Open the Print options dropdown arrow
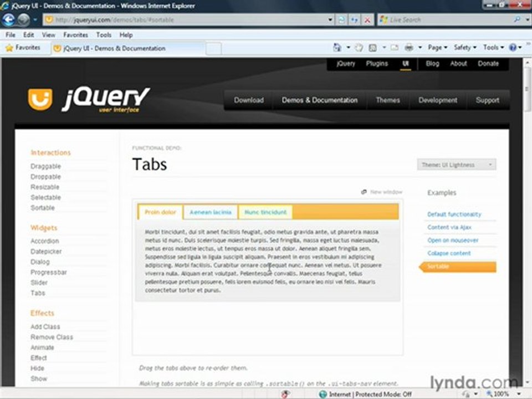Image resolution: width=532 pixels, height=399 pixels. (420, 48)
